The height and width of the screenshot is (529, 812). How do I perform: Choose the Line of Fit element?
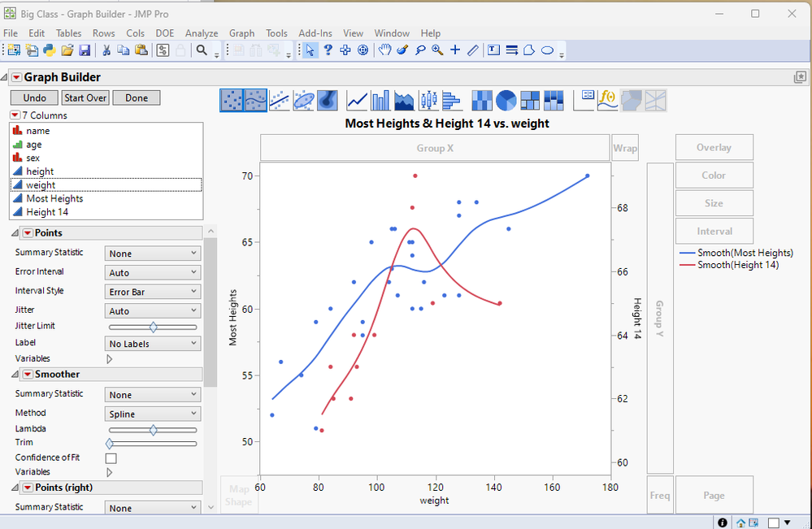280,100
